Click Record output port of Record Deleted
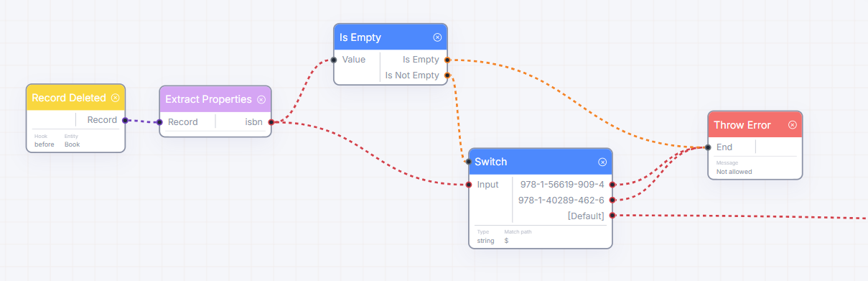Viewport: 868px width, 281px height. click(125, 121)
